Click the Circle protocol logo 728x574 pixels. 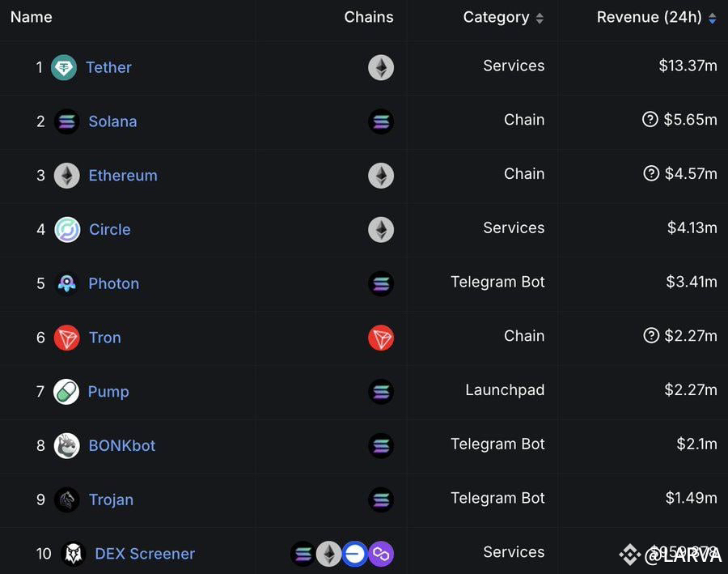[66, 229]
